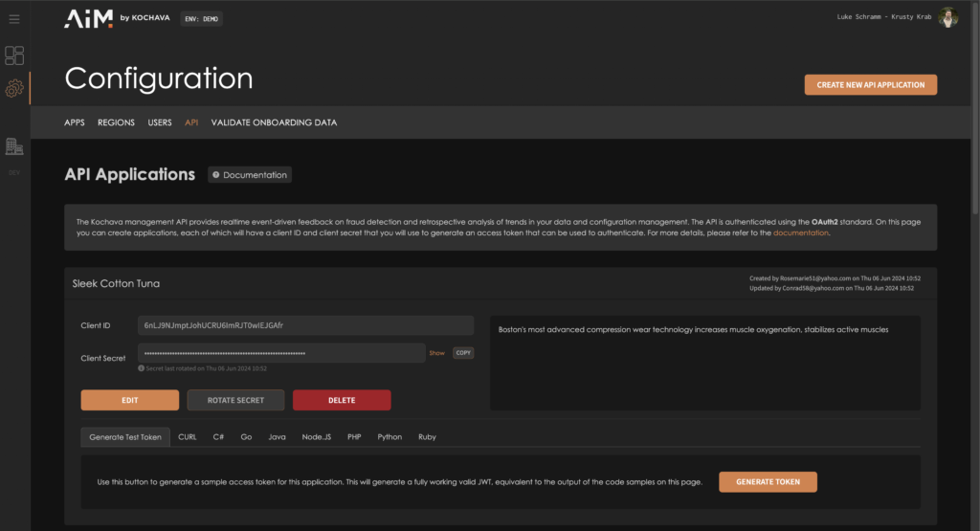Select the CURL code sample tab

188,437
